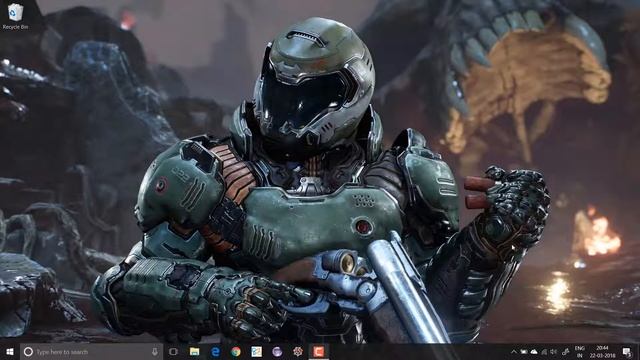
Task: Open the clock and date flyout
Action: [x=602, y=351]
